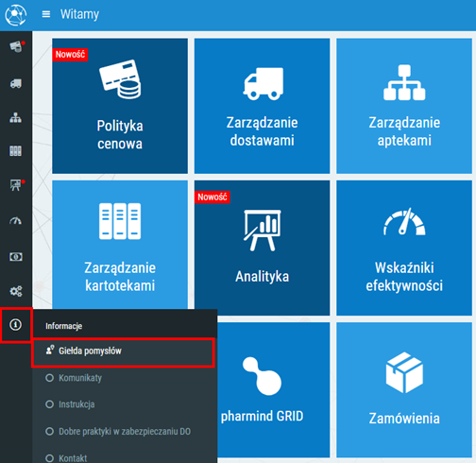
Task: Open the banknote sidebar icon
Action: click(x=16, y=257)
